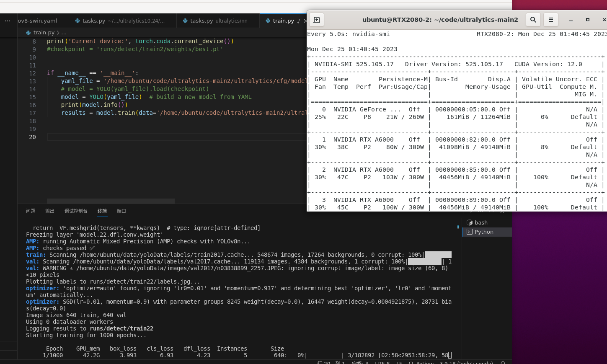Click GPU 1 memory usage '41098MiB / 49140MiB'
This screenshot has height=364, width=607.
[475, 147]
